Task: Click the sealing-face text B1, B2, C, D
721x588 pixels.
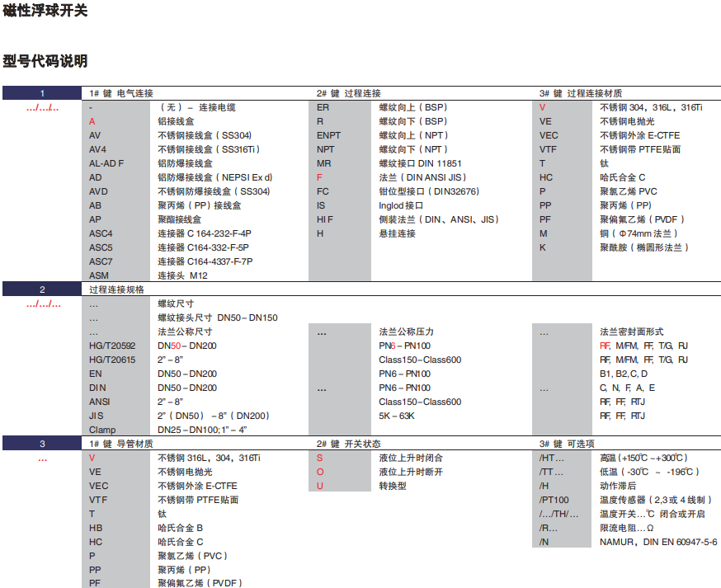Action: (624, 374)
